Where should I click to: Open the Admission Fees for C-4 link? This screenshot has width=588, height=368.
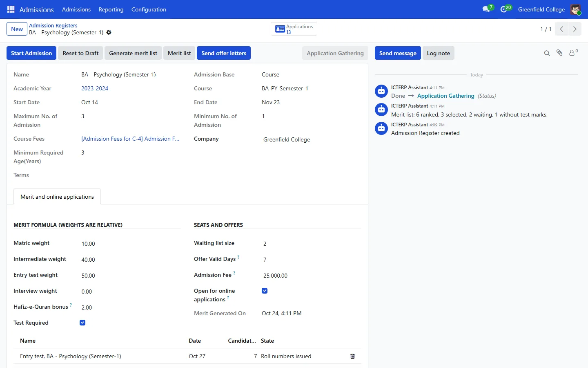click(130, 139)
